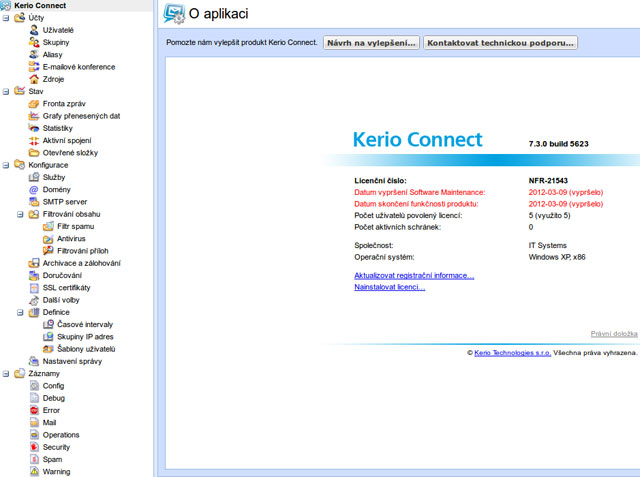Select the Config log entry
This screenshot has width=640, height=477.
53,386
